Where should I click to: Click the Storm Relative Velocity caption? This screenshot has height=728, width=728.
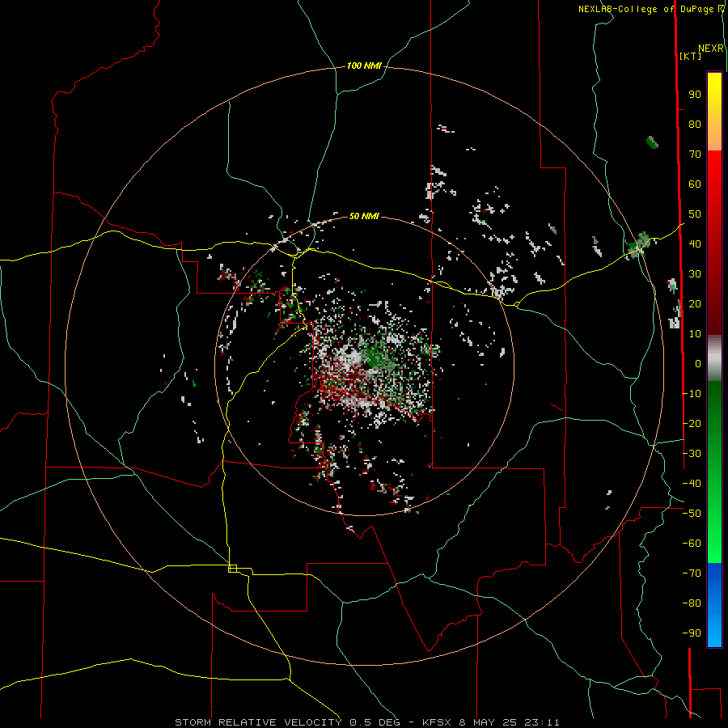(366, 722)
